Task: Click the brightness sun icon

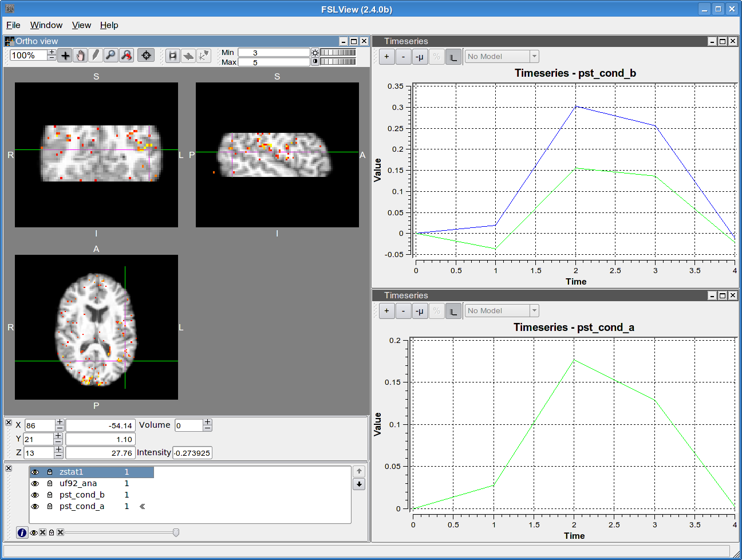Action: pyautogui.click(x=315, y=53)
